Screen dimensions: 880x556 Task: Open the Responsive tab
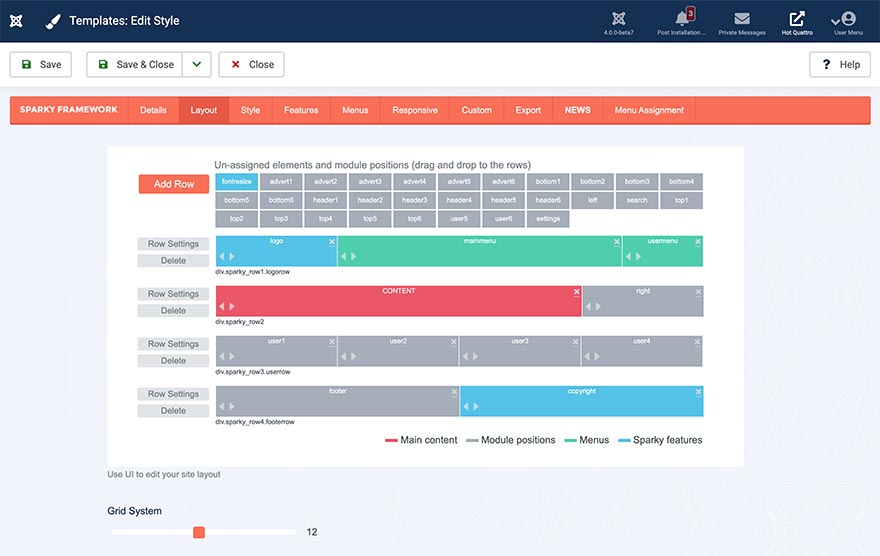415,110
